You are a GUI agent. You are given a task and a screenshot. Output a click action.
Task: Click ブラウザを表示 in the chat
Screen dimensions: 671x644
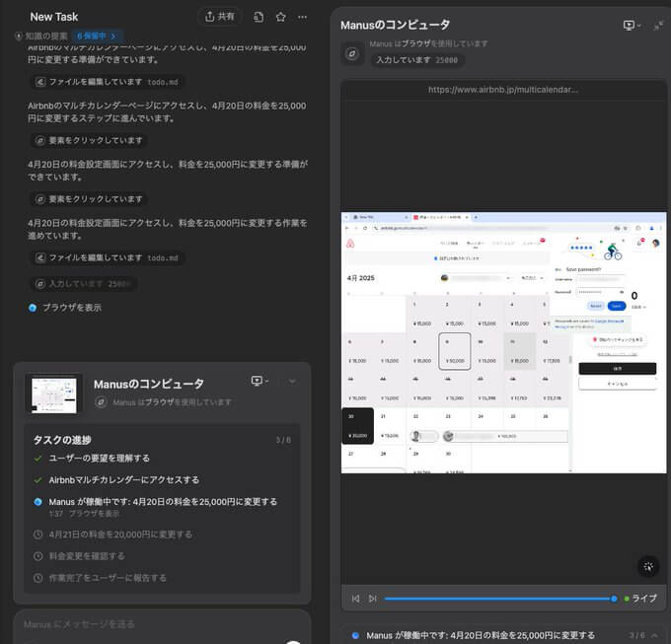[72, 308]
